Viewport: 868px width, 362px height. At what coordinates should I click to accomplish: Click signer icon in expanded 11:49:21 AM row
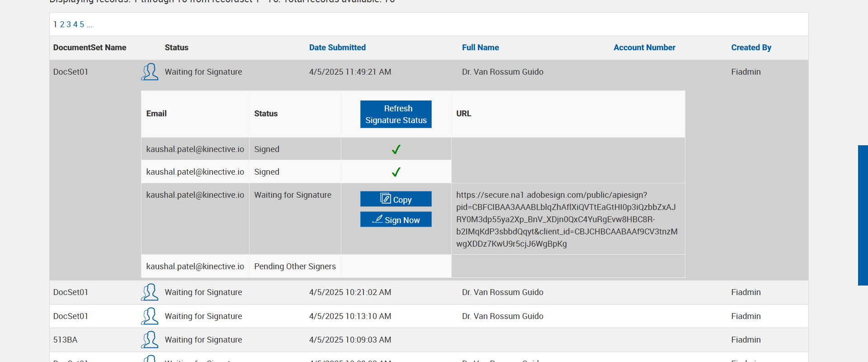point(150,72)
